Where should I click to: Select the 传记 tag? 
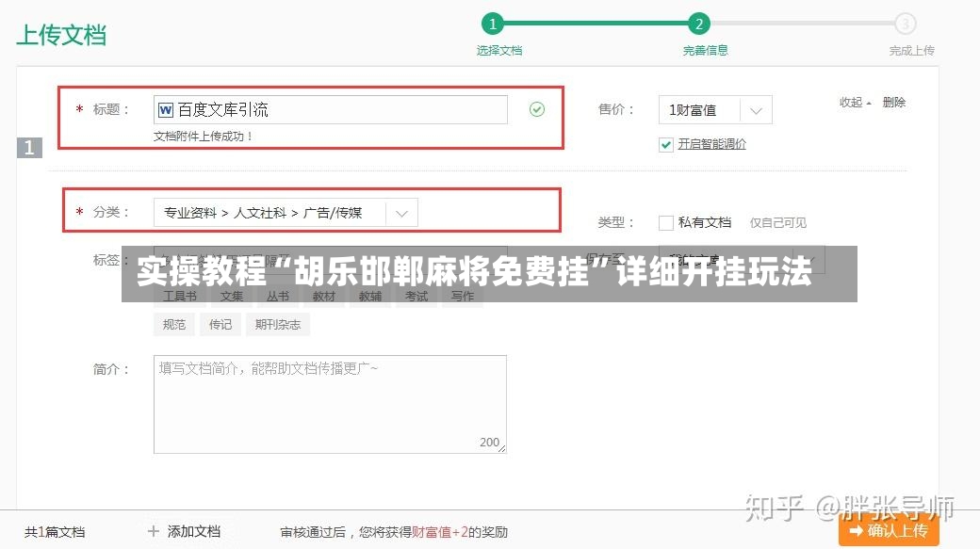[x=220, y=325]
